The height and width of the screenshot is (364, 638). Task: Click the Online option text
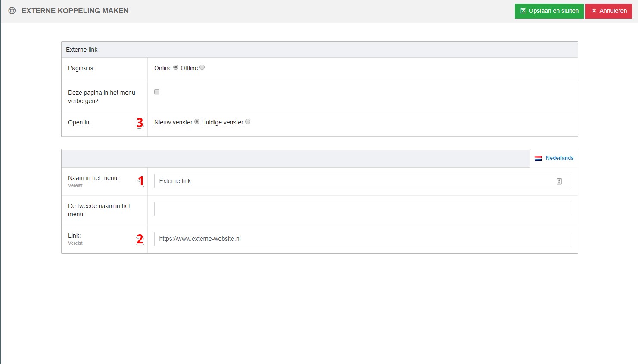point(163,68)
